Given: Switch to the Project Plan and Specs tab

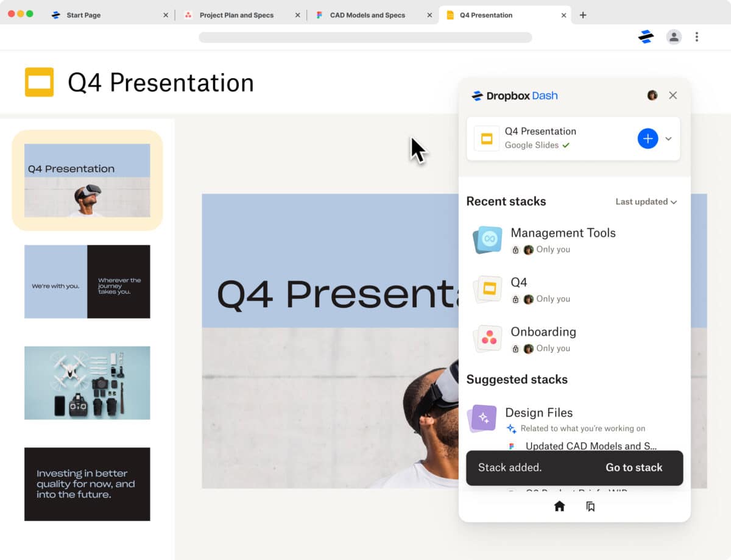Looking at the screenshot, I should (x=236, y=15).
